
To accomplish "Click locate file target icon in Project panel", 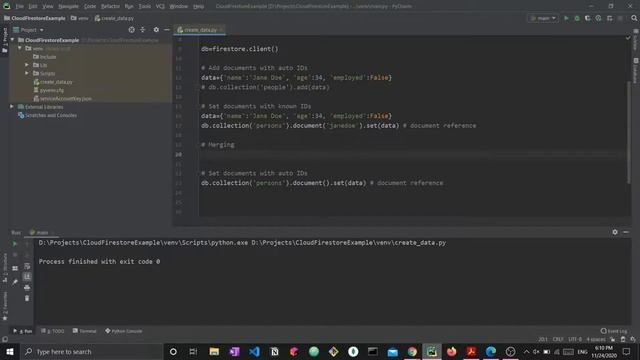I will pos(131,30).
